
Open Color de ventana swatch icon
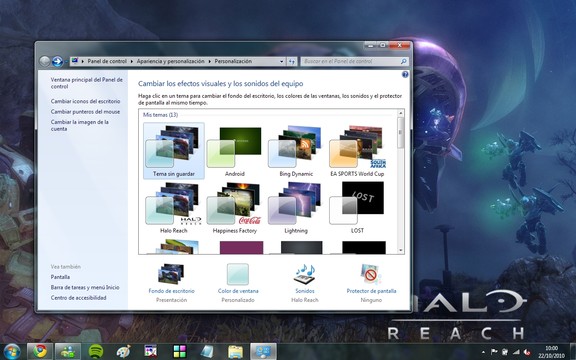[238, 274]
